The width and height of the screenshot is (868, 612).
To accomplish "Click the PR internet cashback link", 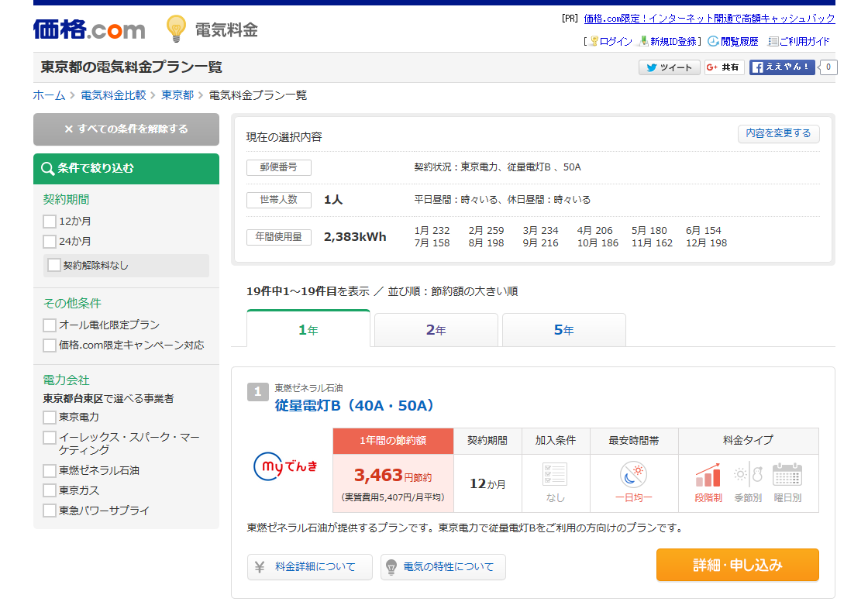I will coord(709,19).
